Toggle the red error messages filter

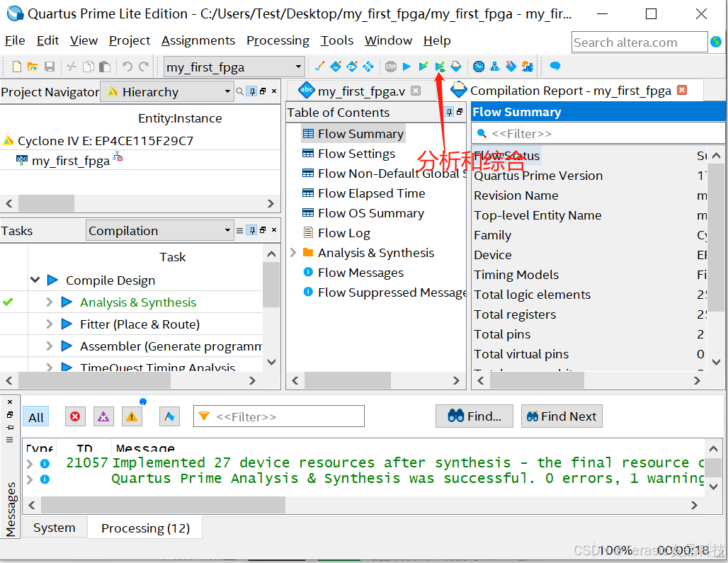pyautogui.click(x=75, y=417)
